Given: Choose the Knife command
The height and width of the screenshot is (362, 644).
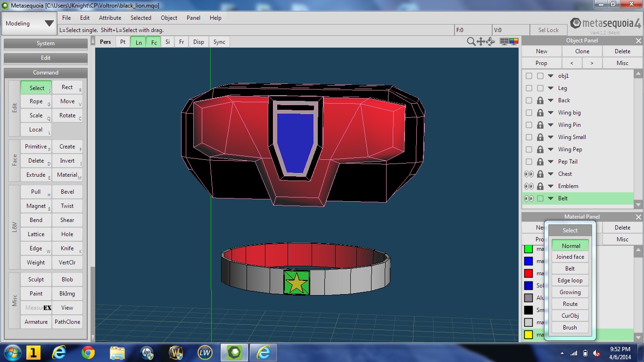Looking at the screenshot, I should click(x=67, y=248).
